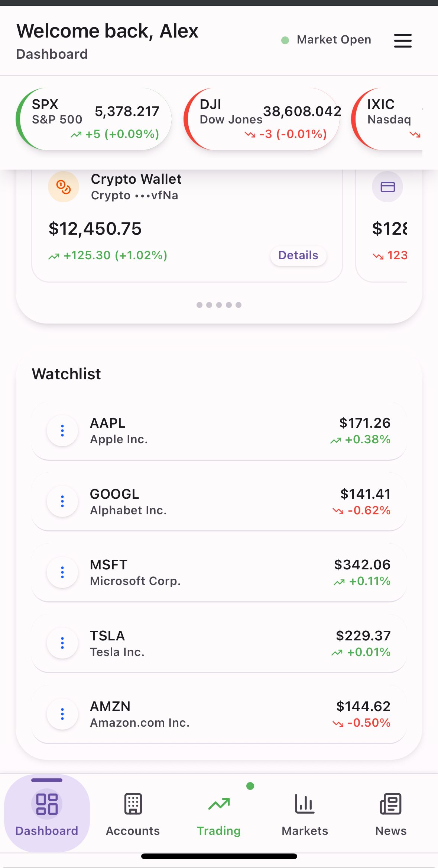
Task: Open GOOGL options three-dot menu
Action: click(x=62, y=501)
